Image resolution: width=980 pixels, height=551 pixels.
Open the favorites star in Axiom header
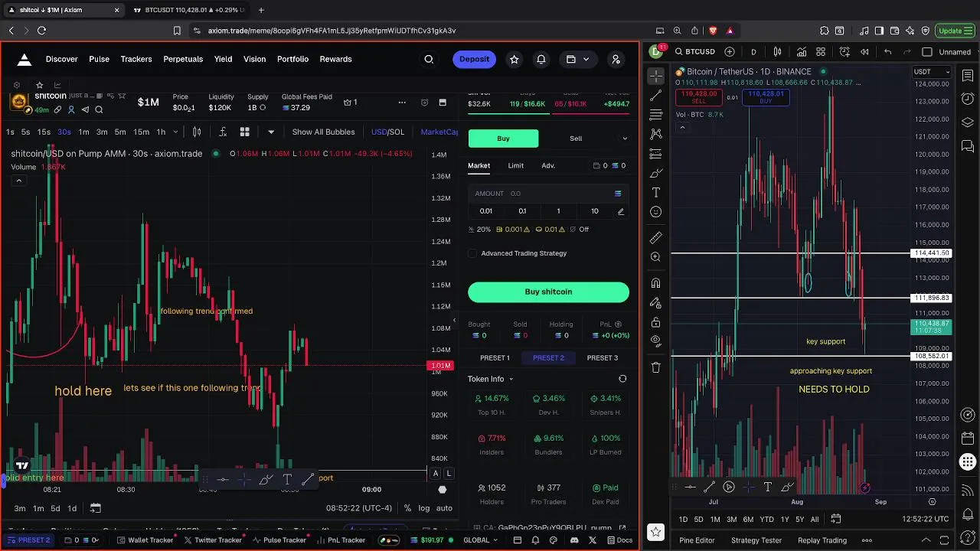[514, 59]
